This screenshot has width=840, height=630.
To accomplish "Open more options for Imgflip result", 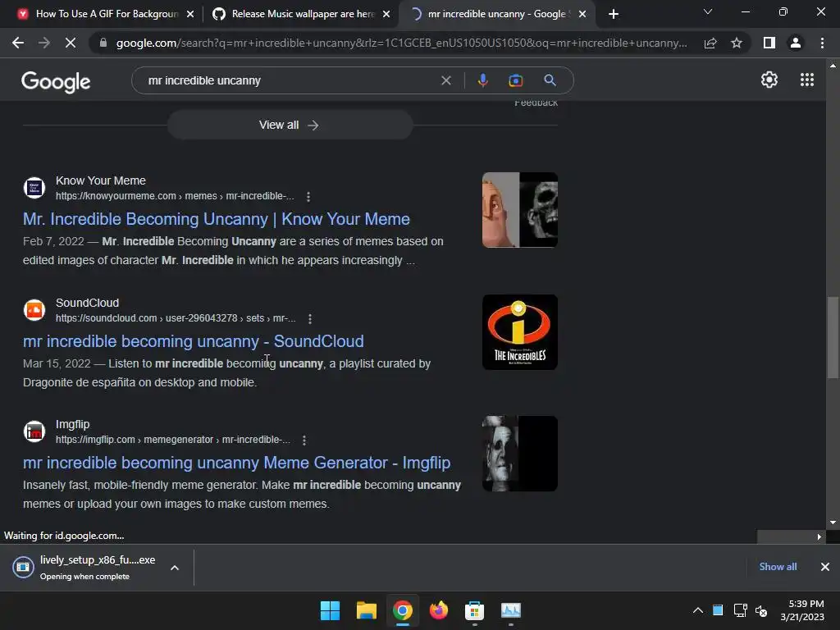I will coord(304,441).
